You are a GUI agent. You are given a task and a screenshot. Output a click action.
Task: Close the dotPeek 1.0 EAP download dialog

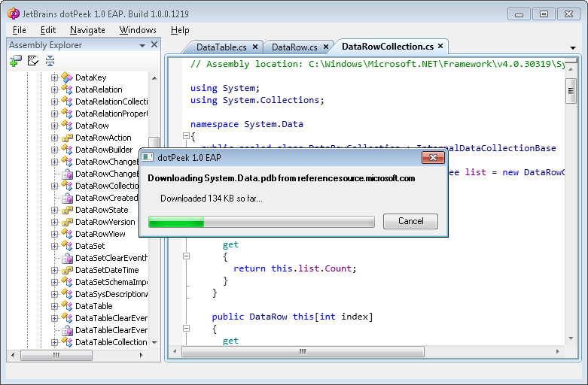433,158
